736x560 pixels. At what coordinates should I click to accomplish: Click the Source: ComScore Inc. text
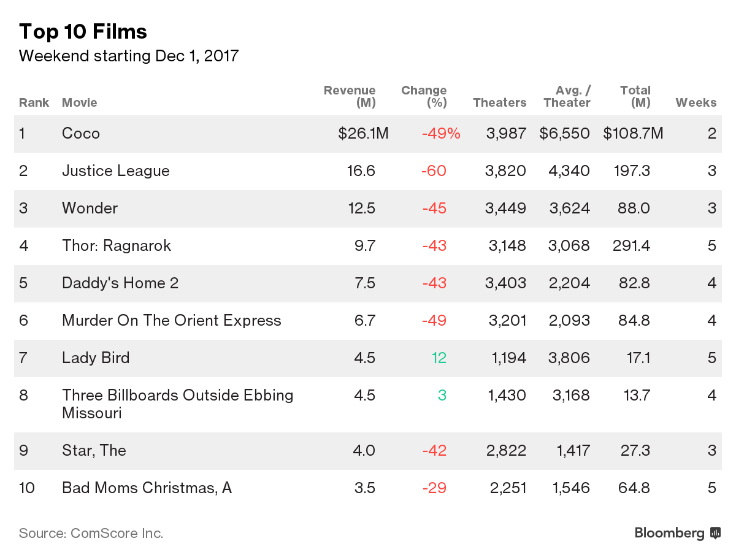tap(91, 533)
